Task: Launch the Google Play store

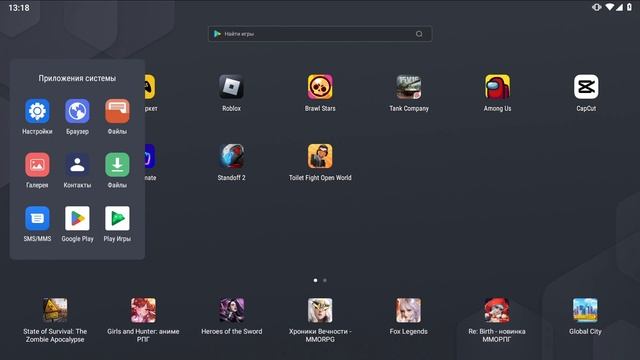Action: point(77,218)
